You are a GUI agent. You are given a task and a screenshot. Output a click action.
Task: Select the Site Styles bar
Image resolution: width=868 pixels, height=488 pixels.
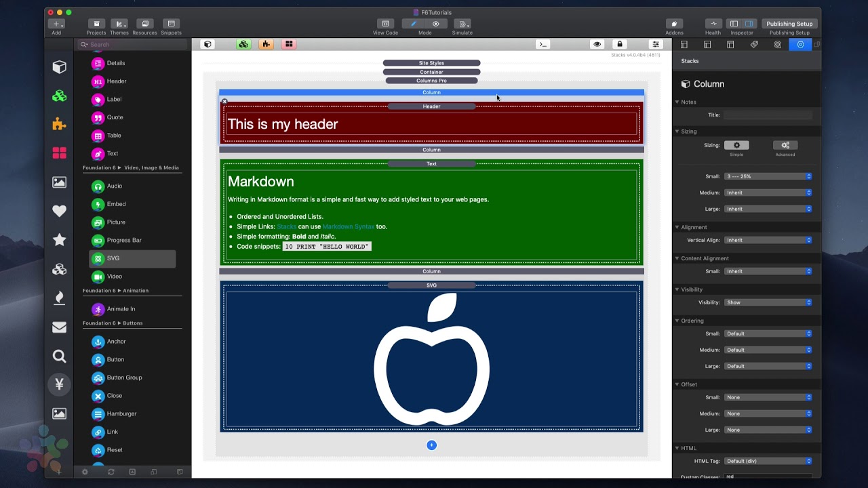coord(431,63)
